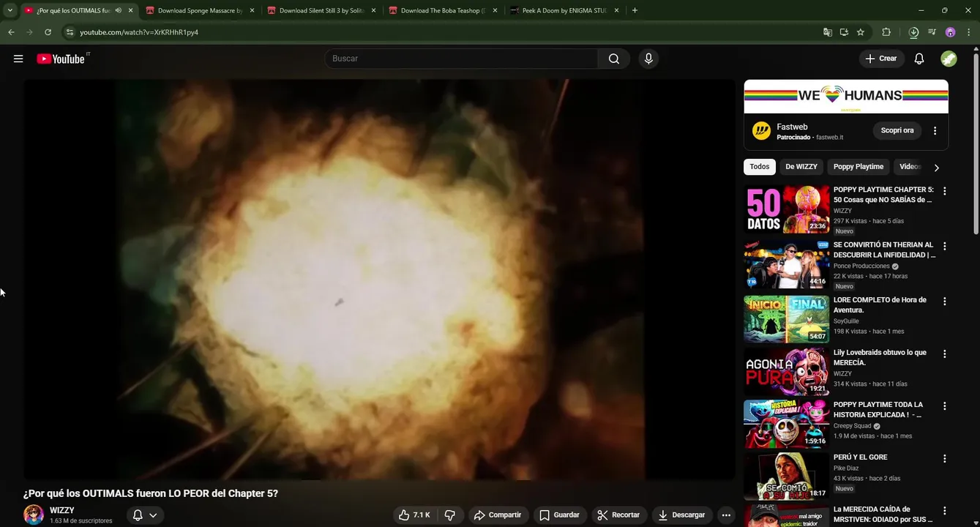
Task: Click the Descargar download button
Action: (682, 515)
